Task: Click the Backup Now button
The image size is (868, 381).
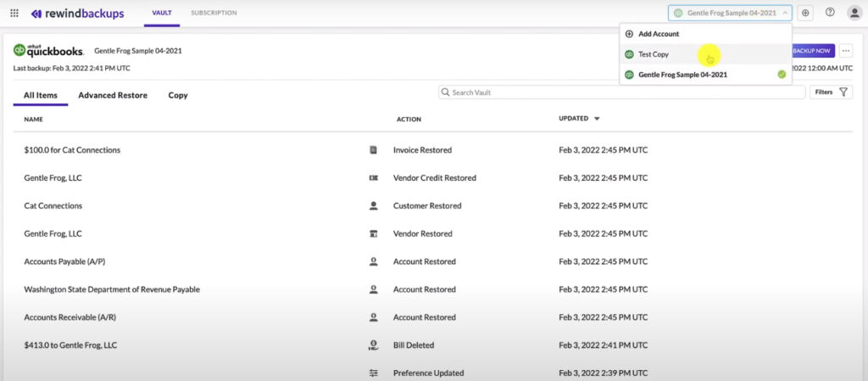Action: click(x=811, y=51)
